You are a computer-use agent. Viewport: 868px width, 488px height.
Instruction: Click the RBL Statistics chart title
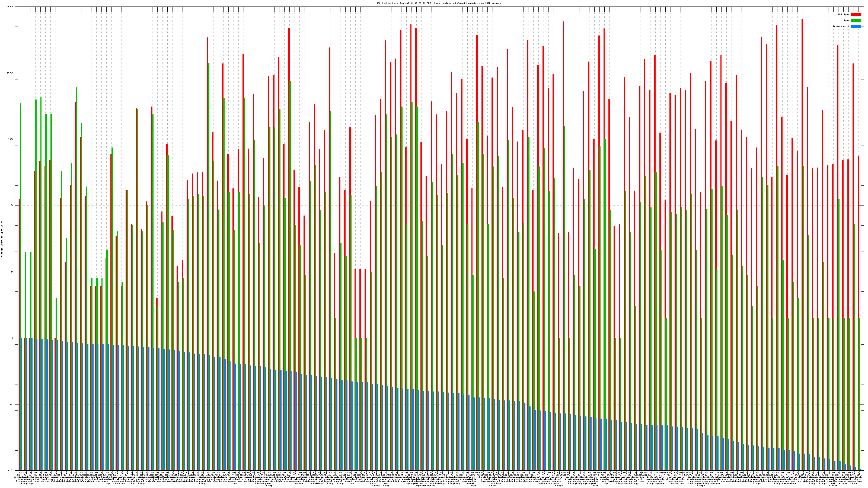(439, 3)
